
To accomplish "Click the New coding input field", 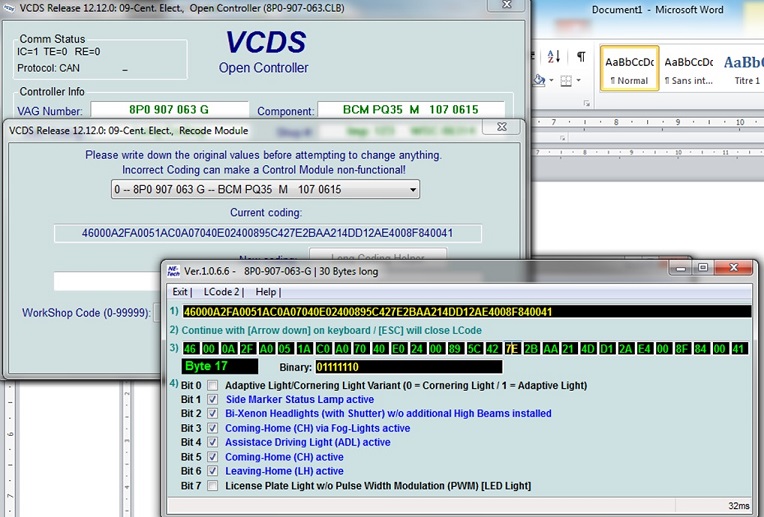I will pyautogui.click(x=107, y=281).
